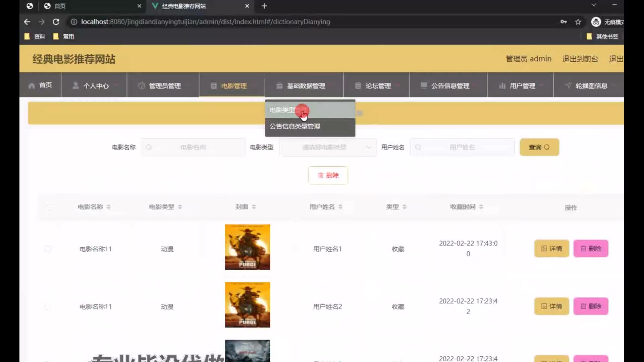
Task: Click sort arrows beside 用户姓名 column header
Action: (x=340, y=207)
